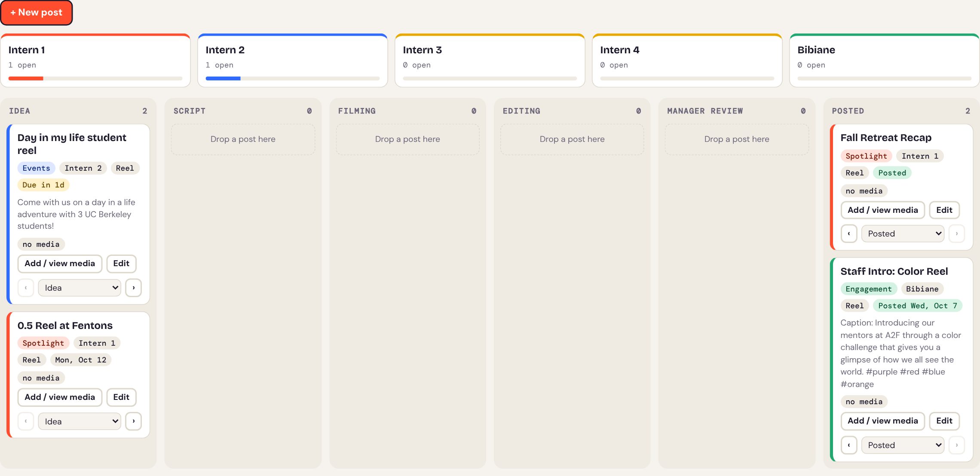Image resolution: width=980 pixels, height=476 pixels.
Task: Select the Intern 1 workload card
Action: pos(95,61)
